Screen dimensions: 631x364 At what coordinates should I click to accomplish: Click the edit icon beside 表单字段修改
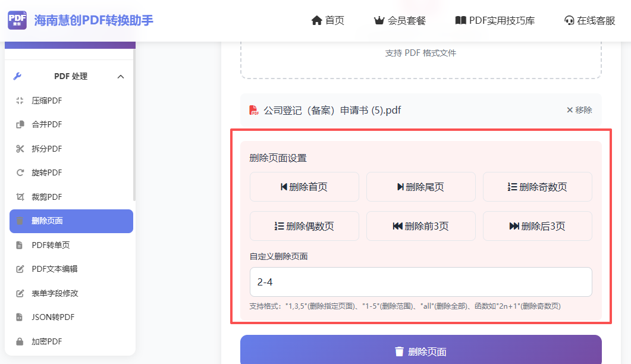[20, 293]
